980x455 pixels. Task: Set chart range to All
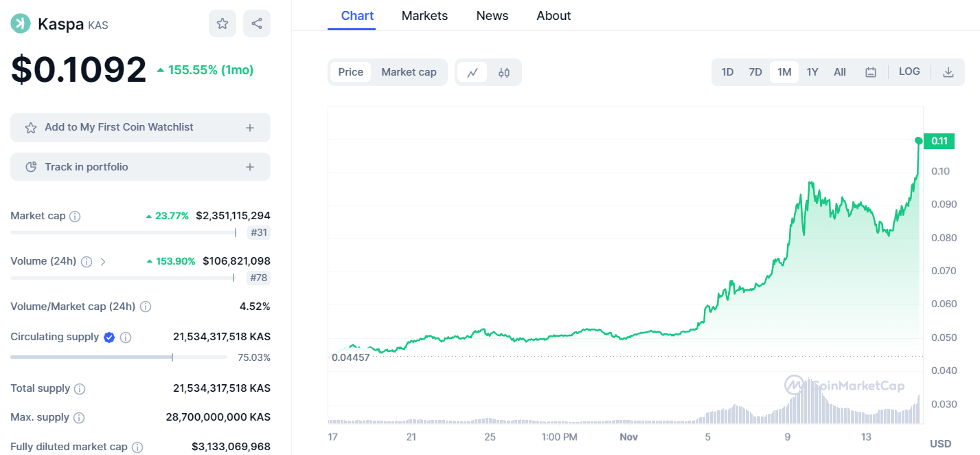coord(840,72)
